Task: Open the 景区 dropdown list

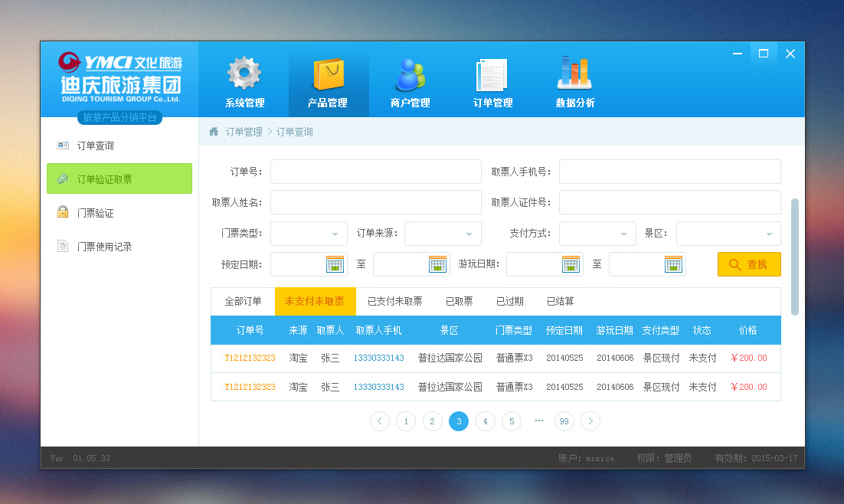Action: [x=769, y=234]
